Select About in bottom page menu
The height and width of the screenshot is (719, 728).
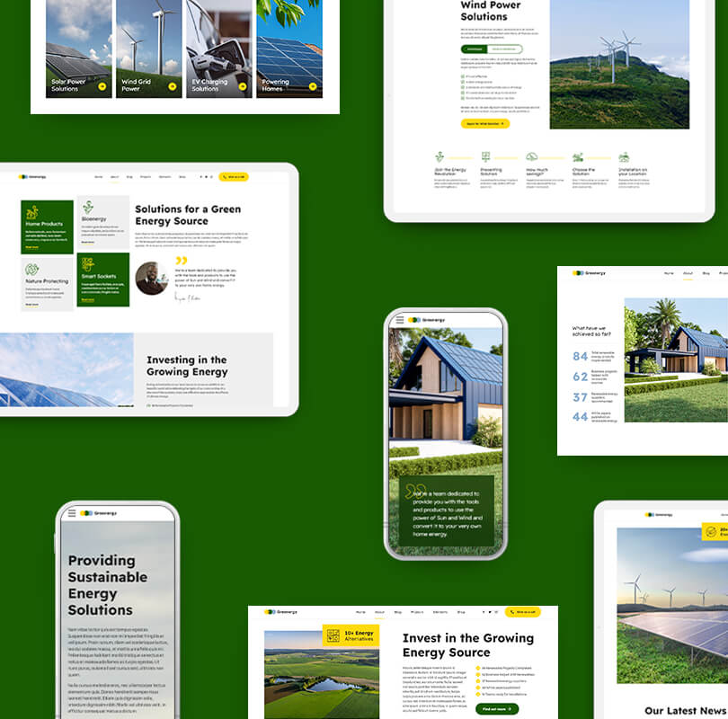[x=379, y=612]
